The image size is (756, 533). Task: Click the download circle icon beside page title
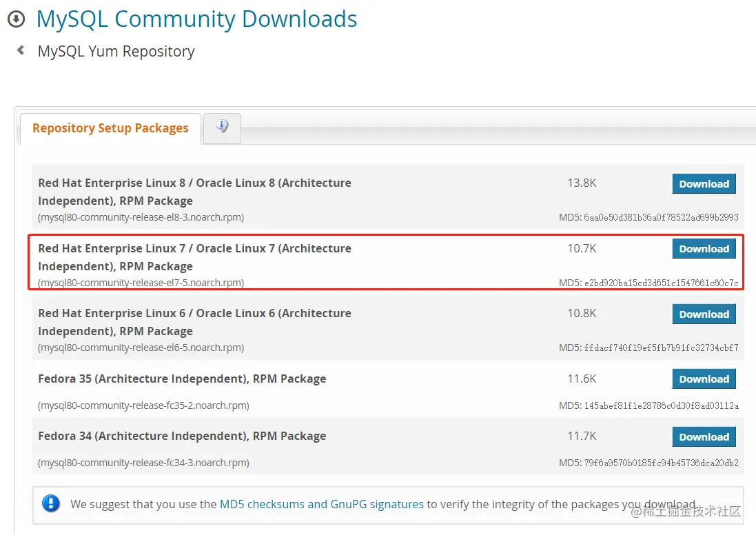(16, 19)
